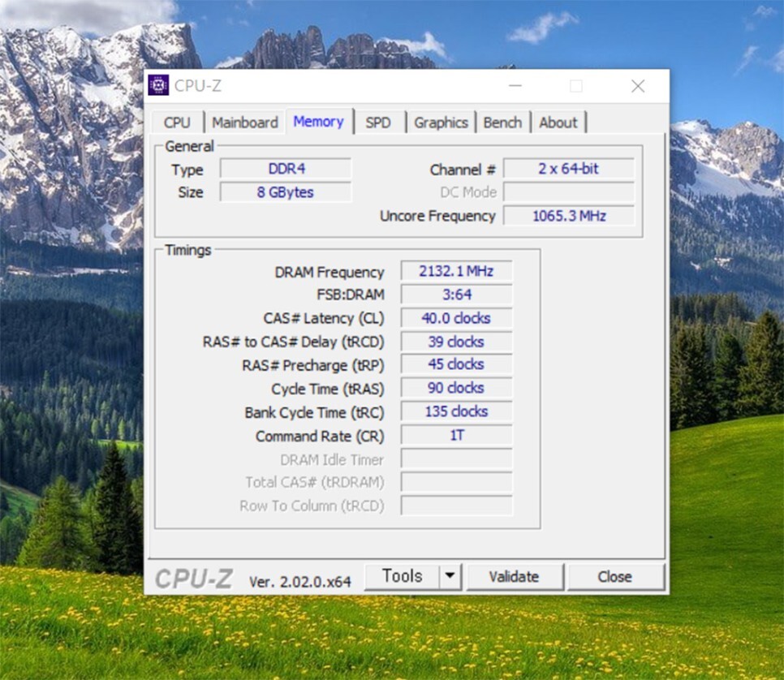Viewport: 784px width, 680px height.
Task: Click the tRC 135 clocks value
Action: (x=456, y=411)
